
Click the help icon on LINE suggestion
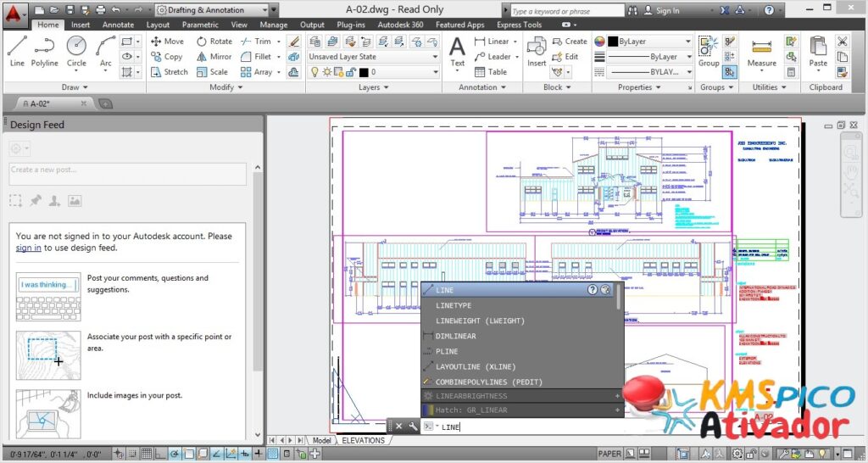coord(593,290)
